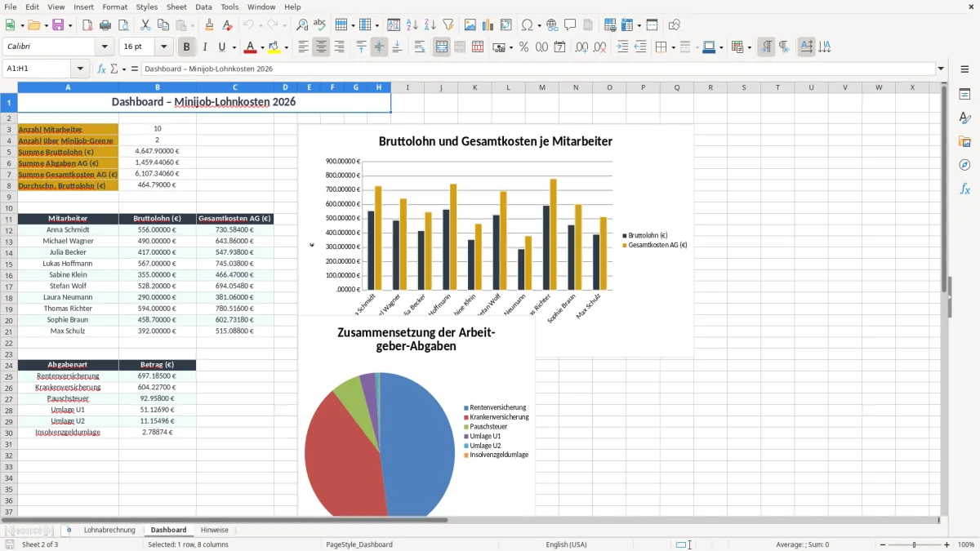This screenshot has height=551, width=980.
Task: Open Find and Replace tool
Action: 302,25
